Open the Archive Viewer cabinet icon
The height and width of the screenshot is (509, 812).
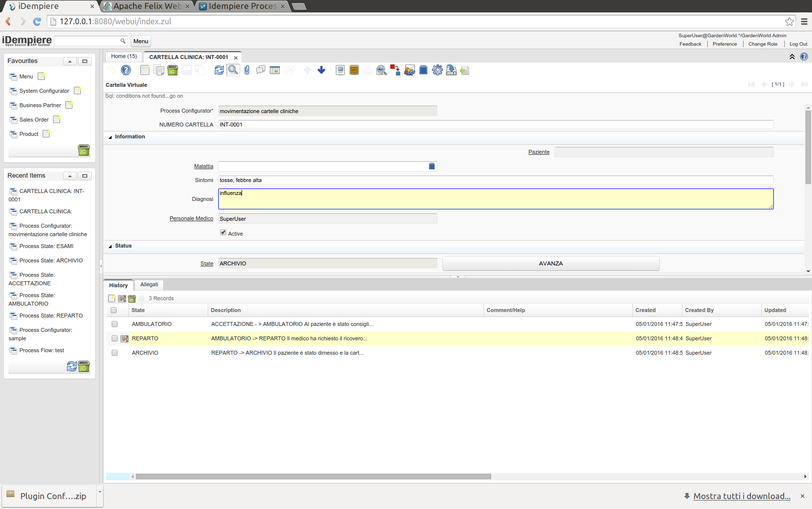[354, 70]
